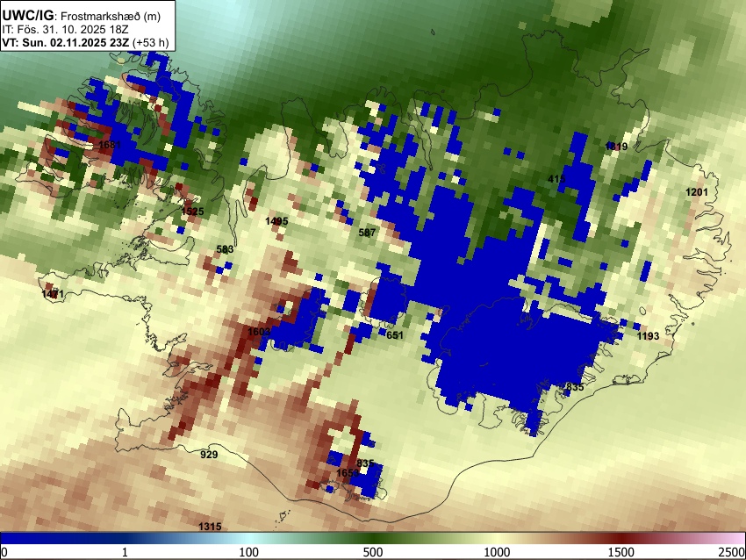Click the 1819 map label
The width and height of the screenshot is (746, 560).
[617, 146]
